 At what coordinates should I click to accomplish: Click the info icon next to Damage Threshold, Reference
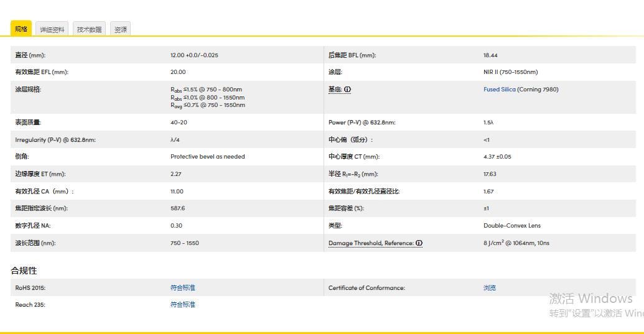coord(419,243)
